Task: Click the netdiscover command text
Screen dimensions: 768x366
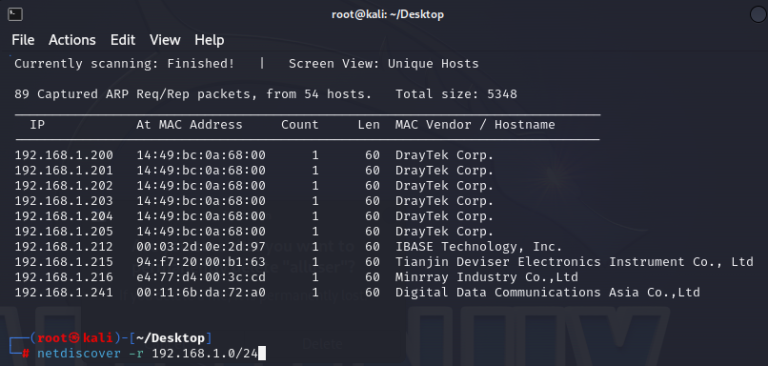Action: pyautogui.click(x=78, y=353)
